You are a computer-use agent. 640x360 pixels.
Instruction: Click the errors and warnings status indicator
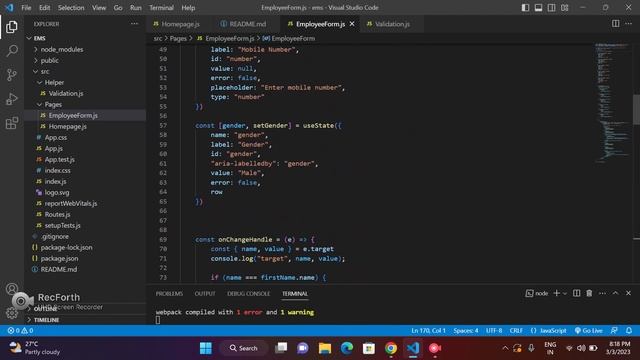tap(20, 330)
